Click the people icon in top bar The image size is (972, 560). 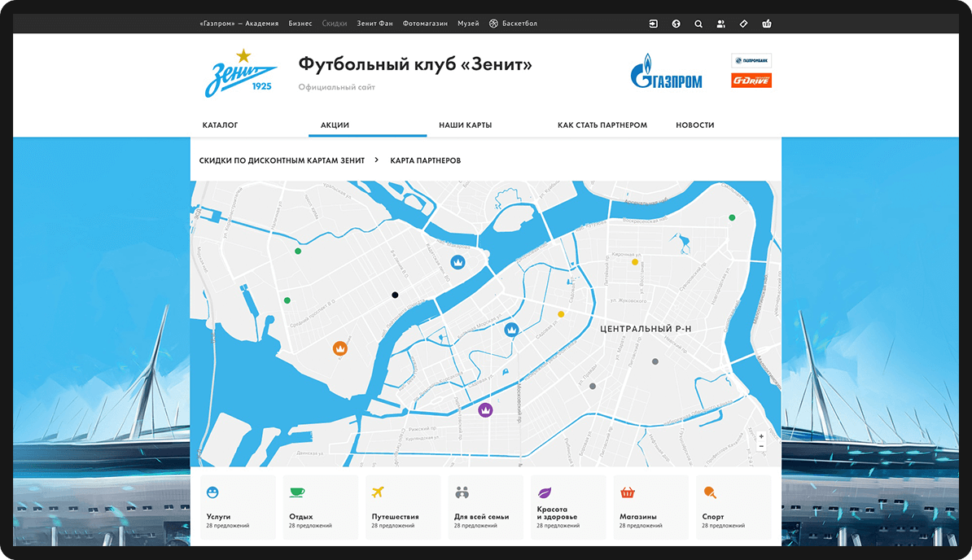pos(721,24)
